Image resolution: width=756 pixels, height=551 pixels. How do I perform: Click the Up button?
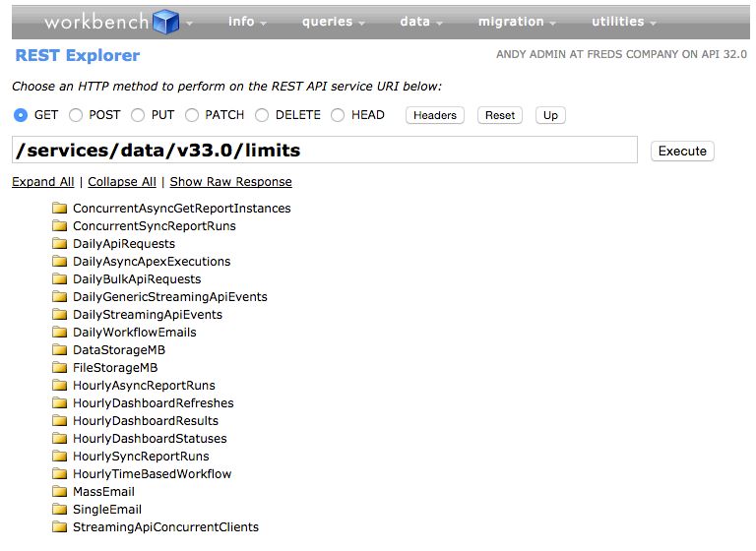[x=550, y=115]
